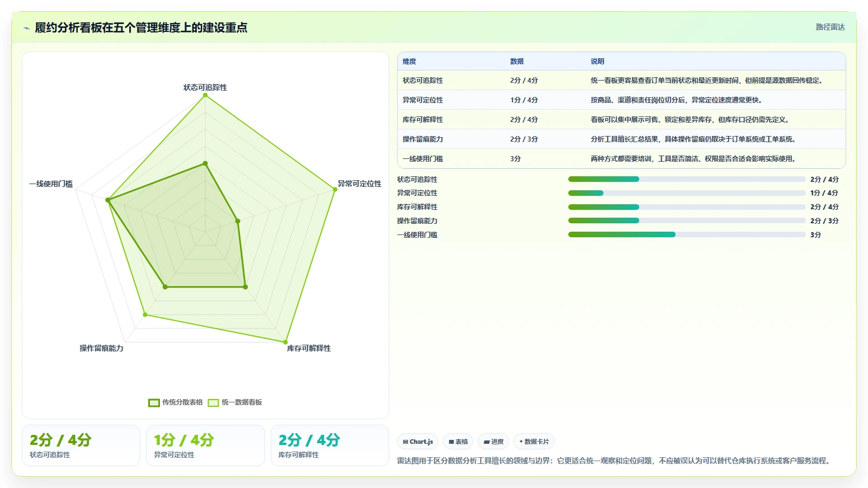
Task: Open the 异常可定位性 summary card
Action: coord(205,445)
